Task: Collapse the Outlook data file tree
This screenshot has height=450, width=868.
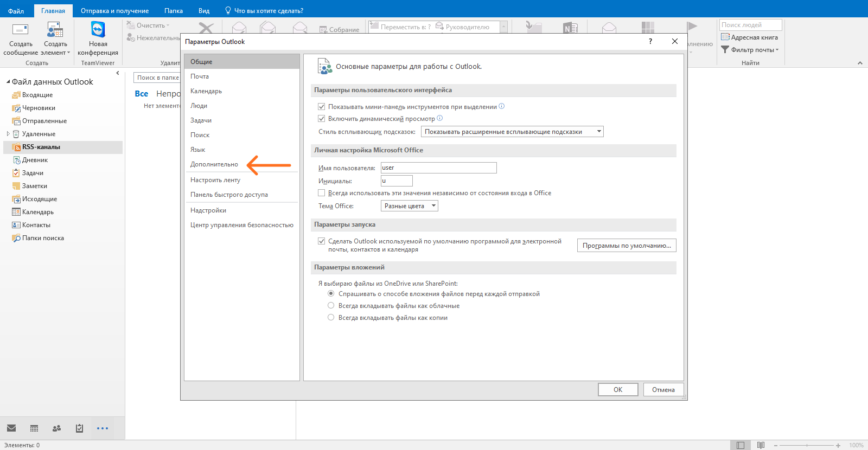Action: [8, 82]
